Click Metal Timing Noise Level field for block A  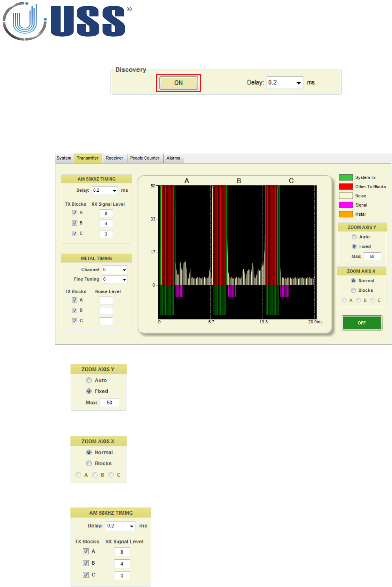pos(106,301)
